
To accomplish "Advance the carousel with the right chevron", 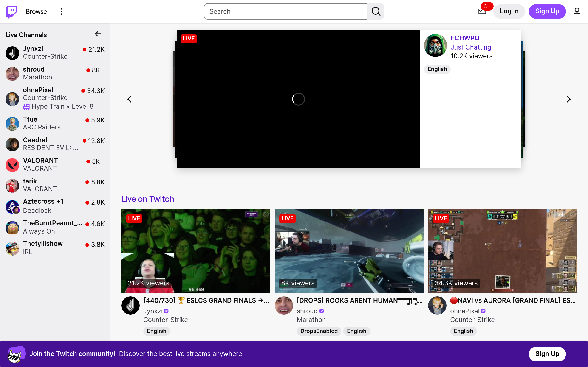I will [x=568, y=99].
